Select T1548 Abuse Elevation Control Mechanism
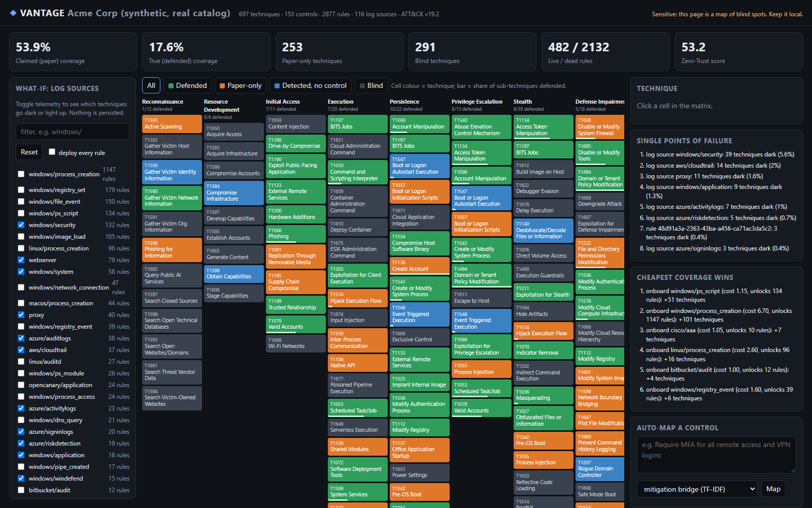The image size is (812, 508). coord(482,127)
